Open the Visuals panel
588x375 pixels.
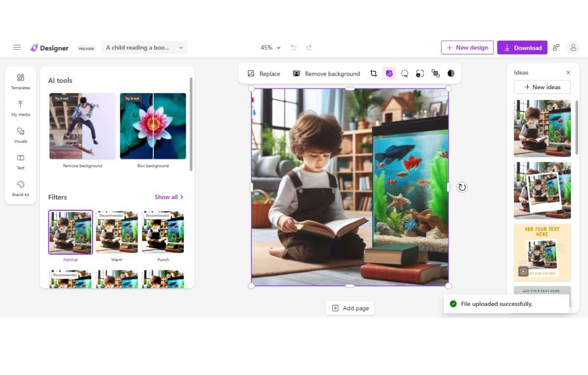tap(21, 135)
